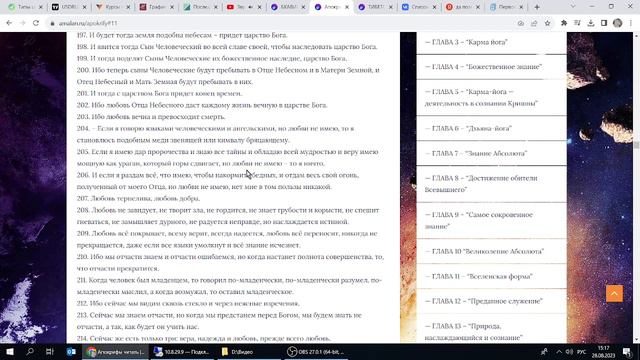Open the volume control in system tray
Image resolution: width=640 pixels, height=360 pixels.
(569, 351)
